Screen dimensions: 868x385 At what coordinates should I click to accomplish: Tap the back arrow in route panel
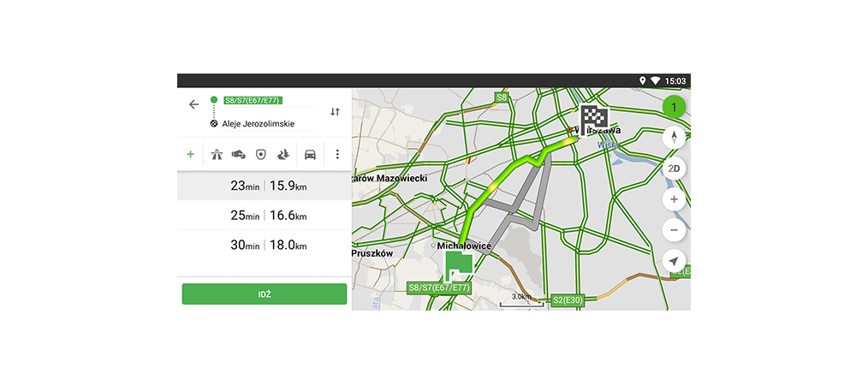[x=193, y=104]
